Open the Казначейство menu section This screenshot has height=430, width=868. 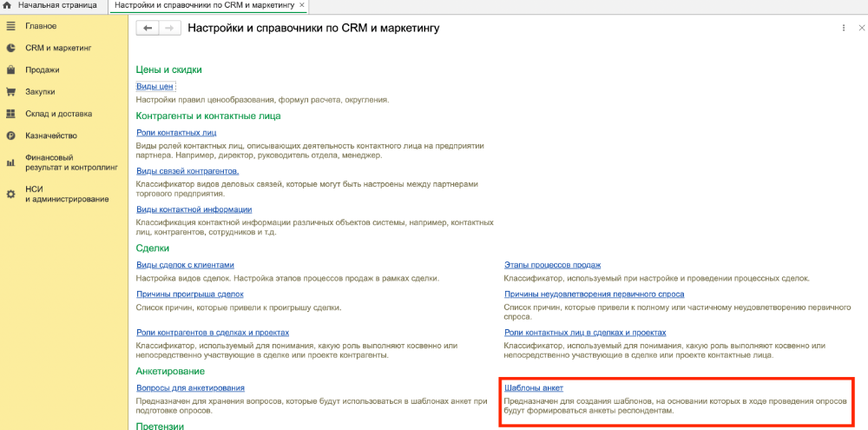(51, 136)
